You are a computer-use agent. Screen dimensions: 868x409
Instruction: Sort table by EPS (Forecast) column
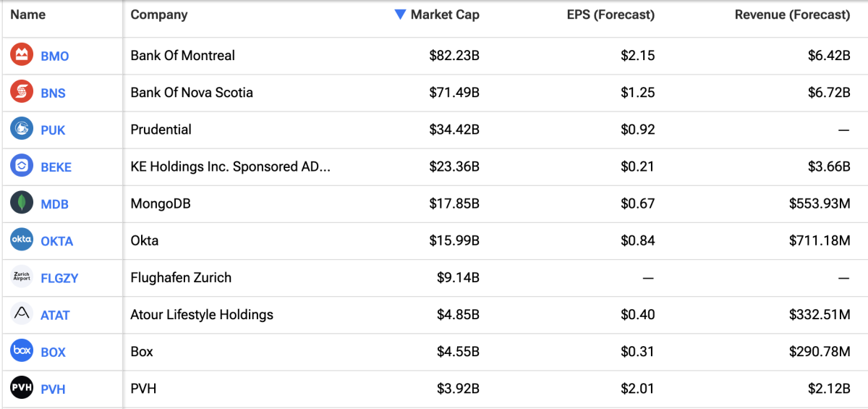point(610,14)
